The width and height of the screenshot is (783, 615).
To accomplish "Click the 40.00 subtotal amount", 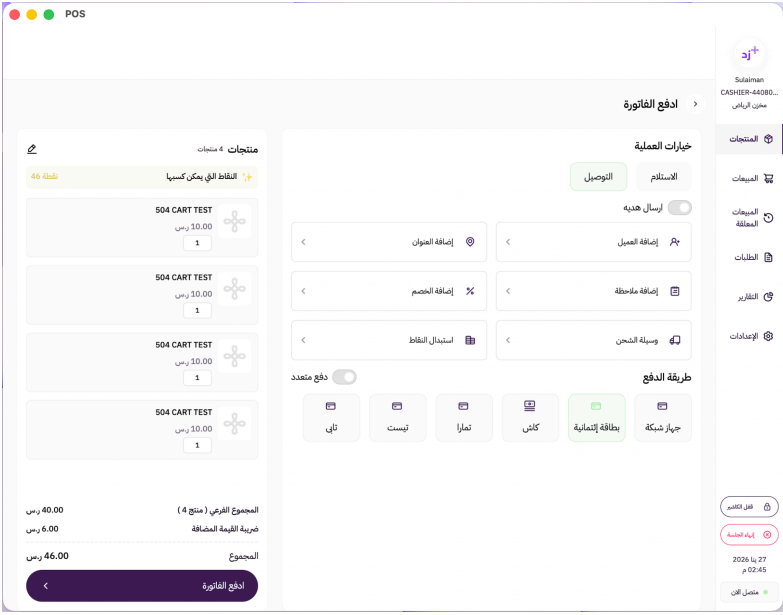I will [x=45, y=510].
